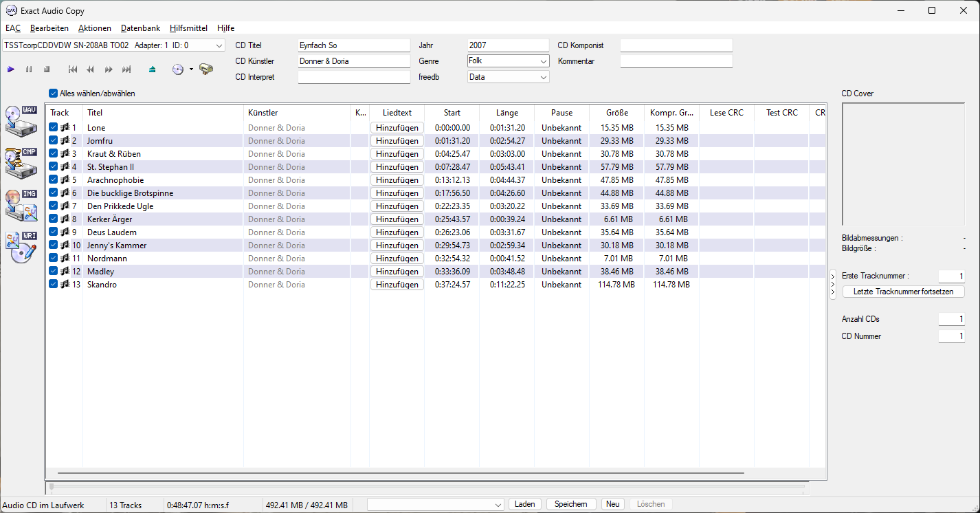Open the CD drive selection dropdown
This screenshot has width=980, height=513.
click(x=113, y=45)
